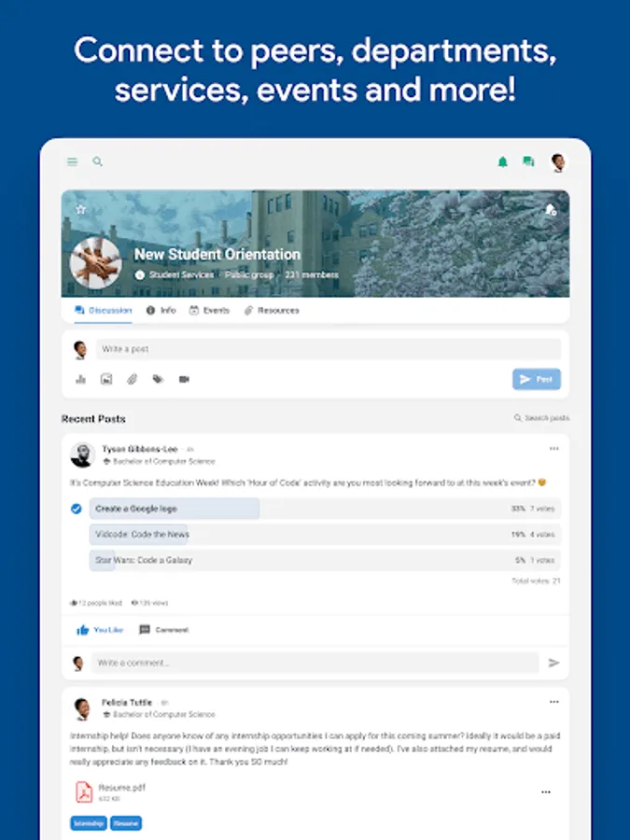Focus the 'Write a post' field
The width and height of the screenshot is (630, 840).
329,349
